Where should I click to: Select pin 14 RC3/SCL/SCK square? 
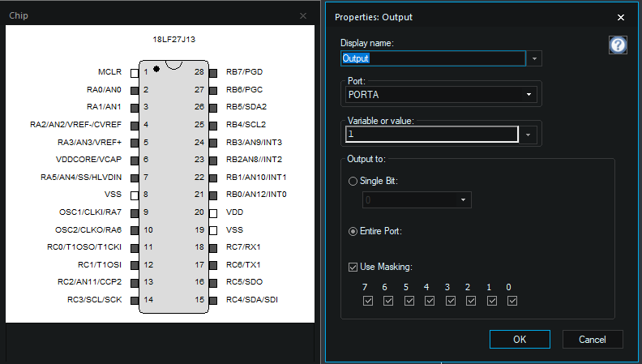tap(135, 301)
